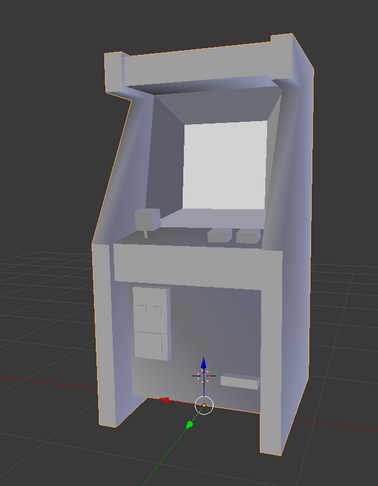Click the left end block of the marquee
This screenshot has height=486, width=378.
click(114, 72)
